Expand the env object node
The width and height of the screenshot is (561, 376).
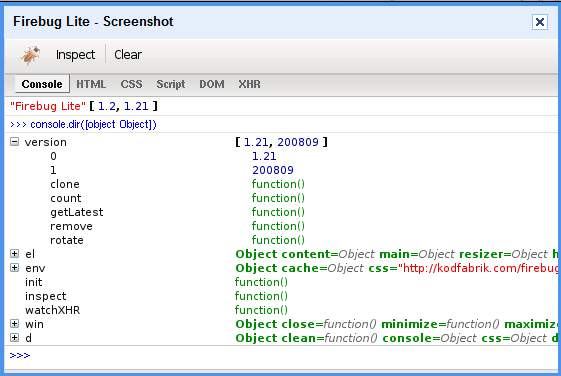tap(14, 268)
